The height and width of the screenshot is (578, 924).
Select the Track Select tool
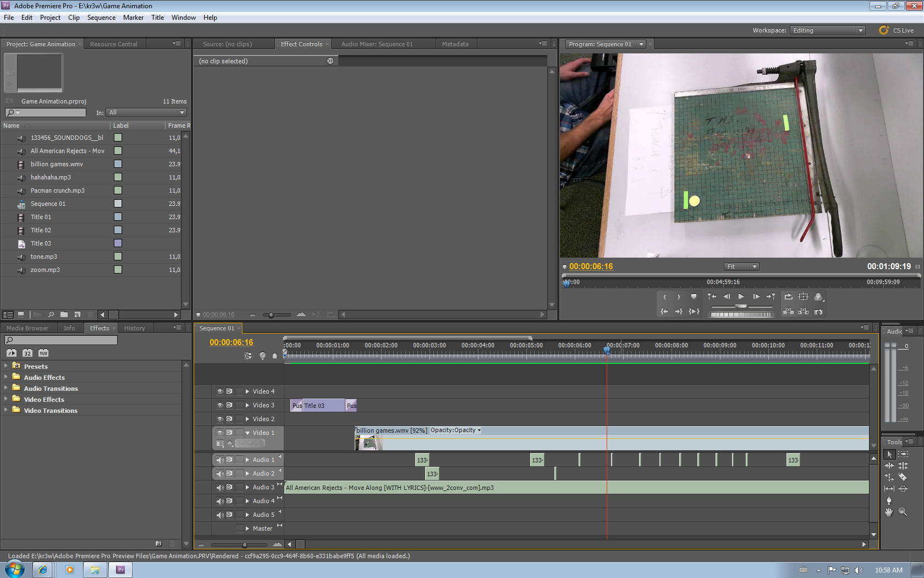coord(903,454)
